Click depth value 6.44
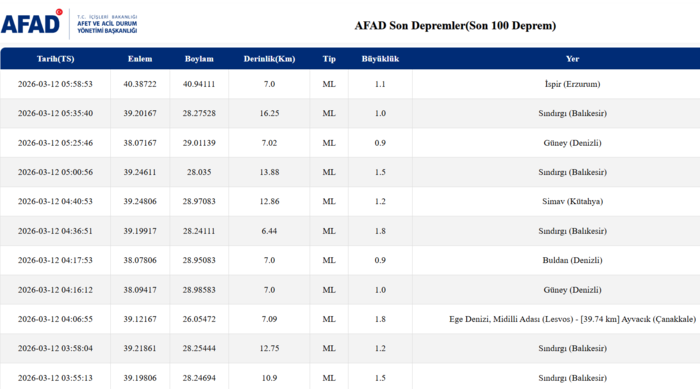700x389 pixels. click(269, 231)
